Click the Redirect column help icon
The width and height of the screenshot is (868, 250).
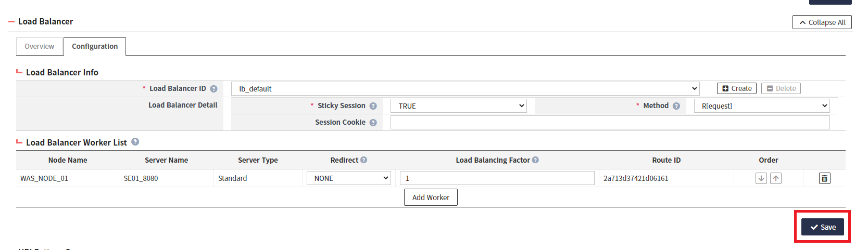pyautogui.click(x=363, y=160)
